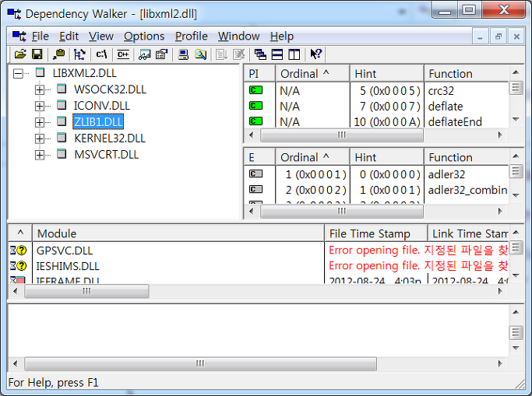
Task: Select GPSVC.DLL in the module list
Action: (65, 251)
